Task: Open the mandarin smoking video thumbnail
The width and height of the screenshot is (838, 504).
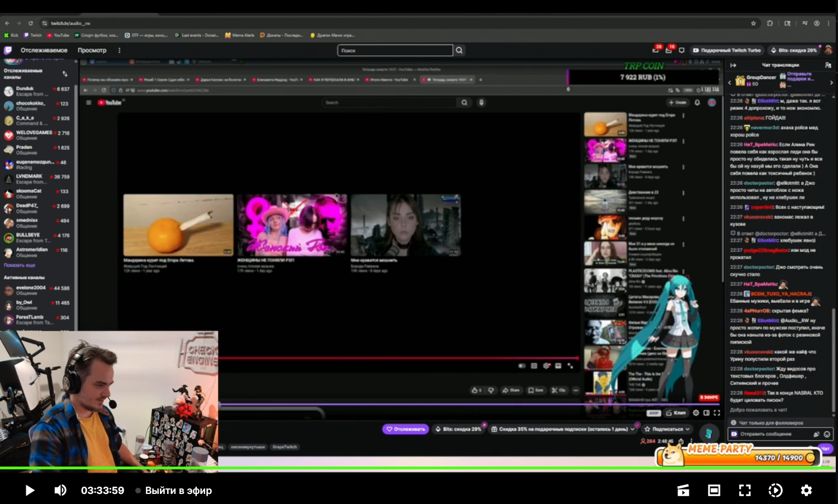Action: click(x=178, y=225)
